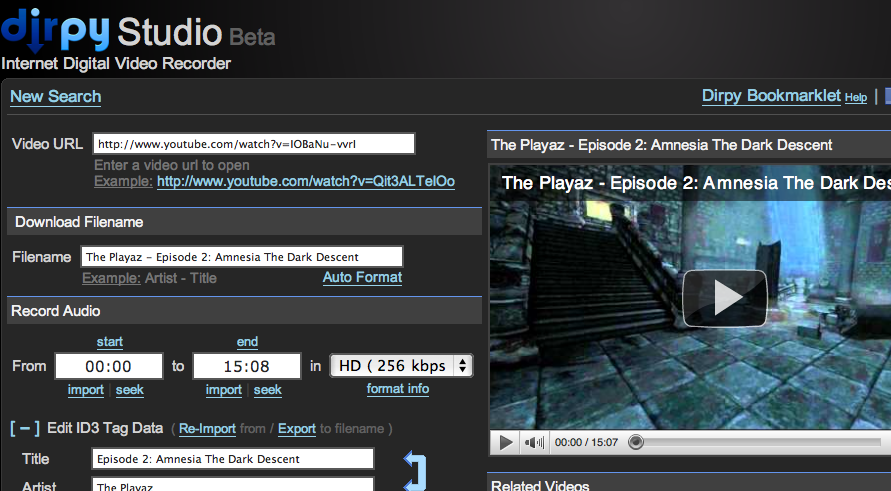Click video title overlay in player

[696, 182]
